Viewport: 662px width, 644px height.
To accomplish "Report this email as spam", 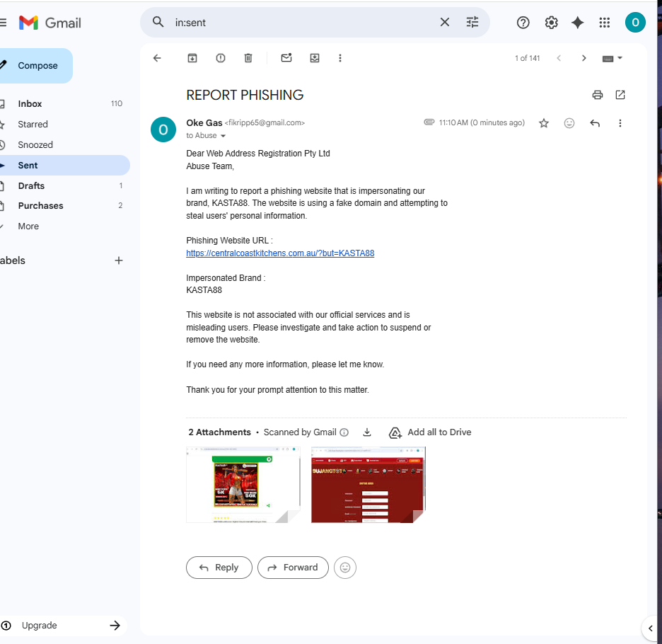I will click(221, 58).
